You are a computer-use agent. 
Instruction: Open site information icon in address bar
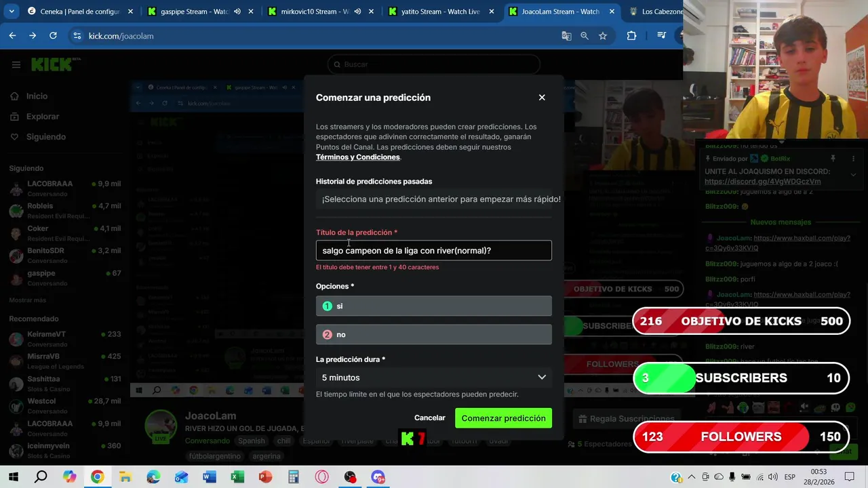tap(77, 36)
